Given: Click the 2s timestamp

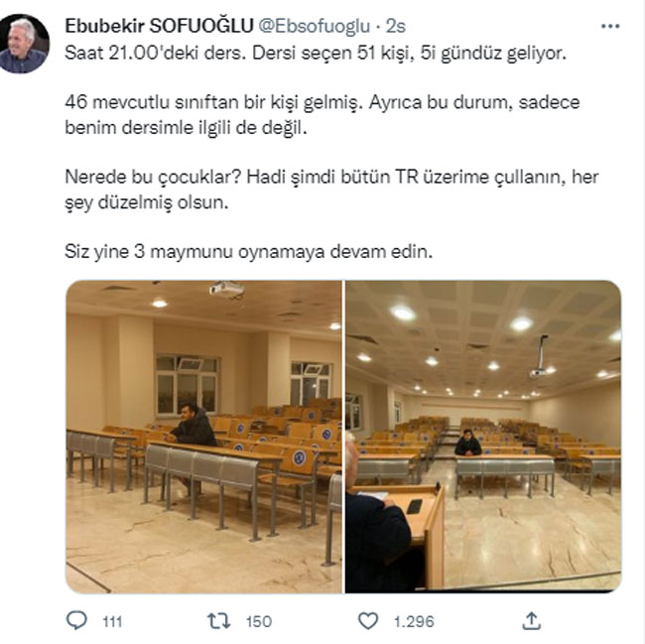Looking at the screenshot, I should pos(395,27).
